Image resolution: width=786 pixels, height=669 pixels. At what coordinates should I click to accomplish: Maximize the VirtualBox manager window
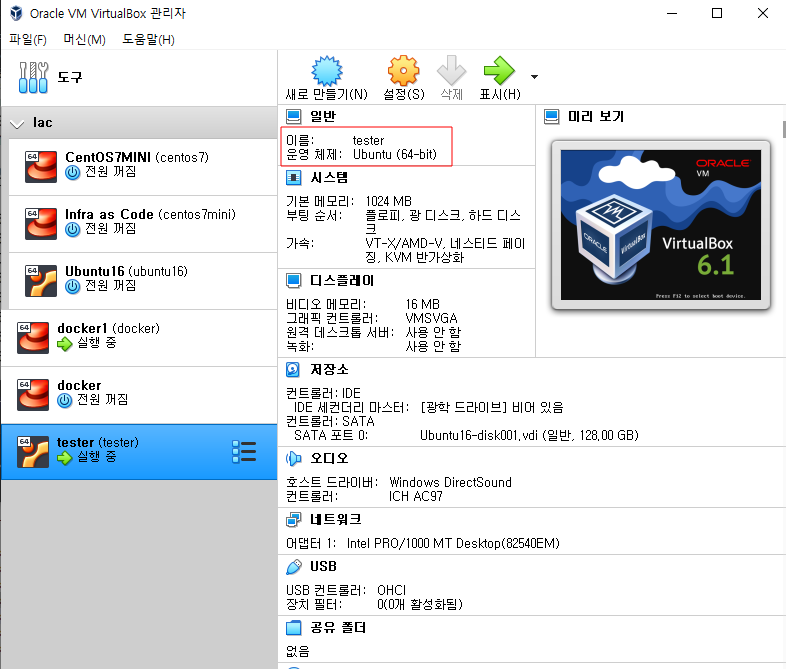pyautogui.click(x=717, y=14)
